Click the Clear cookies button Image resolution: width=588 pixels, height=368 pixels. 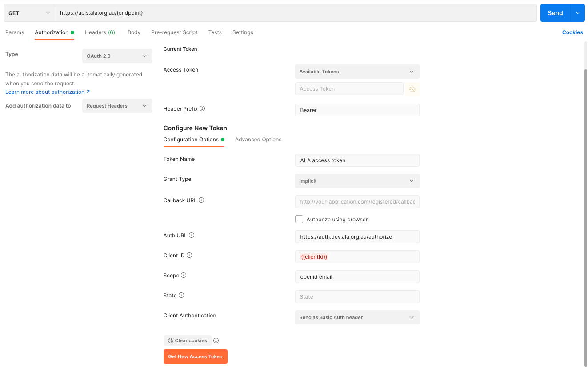187,340
